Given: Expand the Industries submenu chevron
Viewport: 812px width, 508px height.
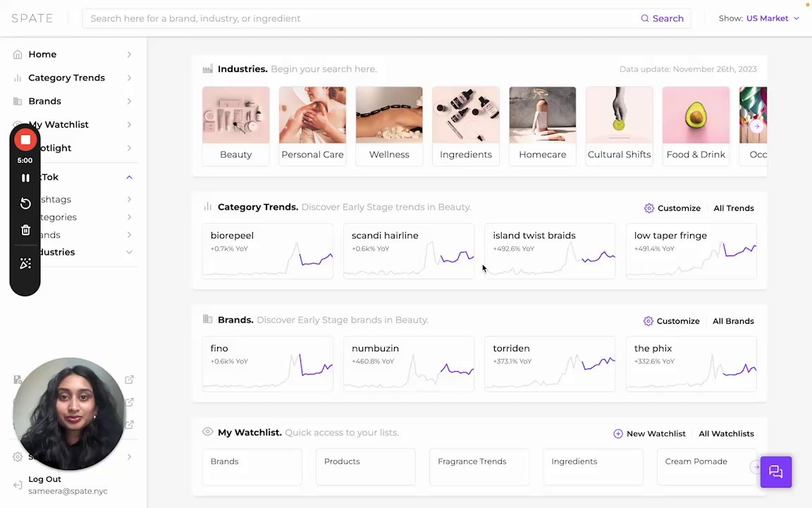Looking at the screenshot, I should click(x=129, y=252).
